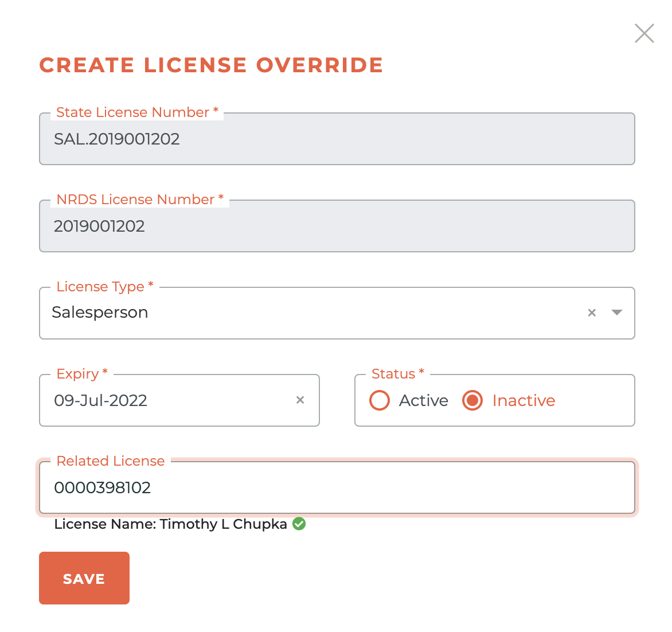This screenshot has height=632, width=672.
Task: Select the Active status radio button
Action: (380, 400)
